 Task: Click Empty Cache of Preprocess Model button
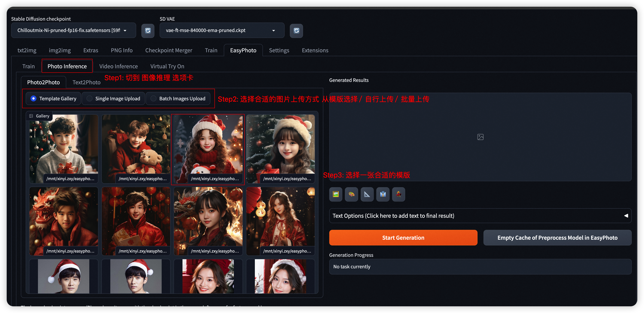(x=557, y=238)
